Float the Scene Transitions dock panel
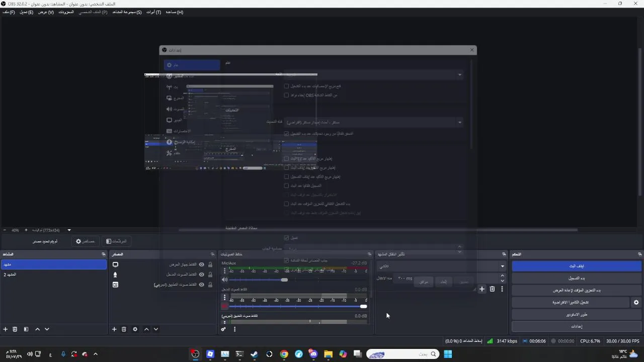This screenshot has width=644, height=362. 504,254
